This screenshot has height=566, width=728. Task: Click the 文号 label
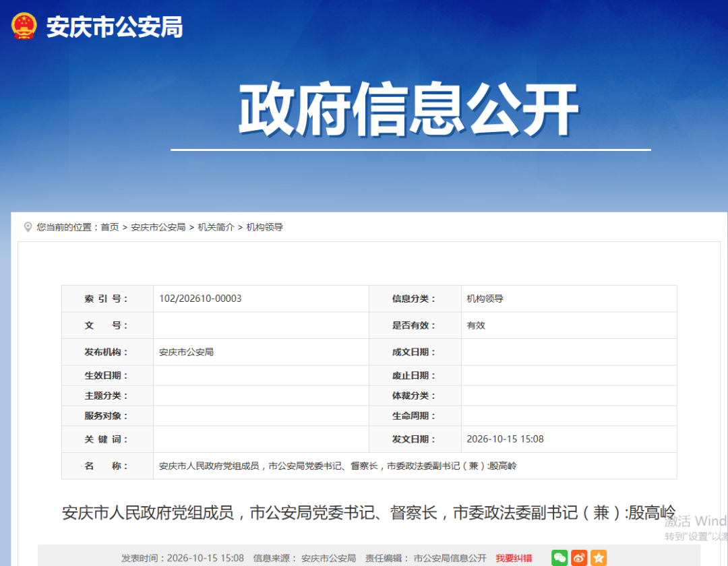point(106,325)
